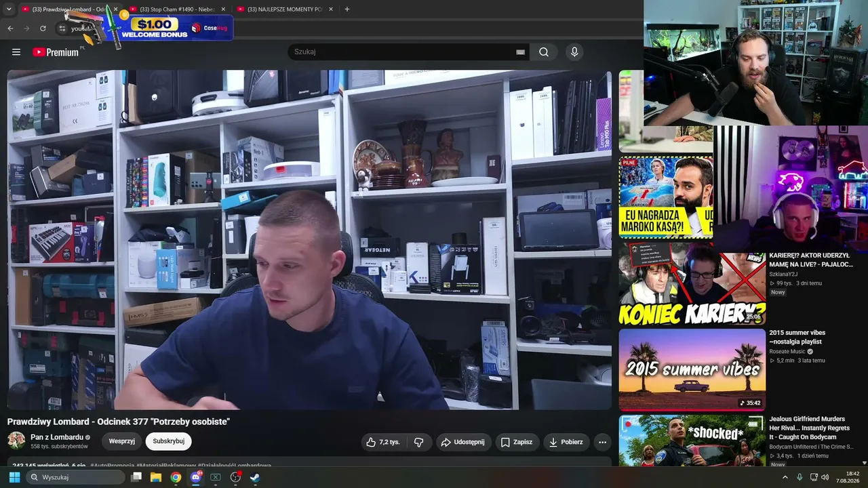Screen dimensions: 868x488
Task: Open the *shocked* bodycam video thumbnail
Action: point(692,441)
